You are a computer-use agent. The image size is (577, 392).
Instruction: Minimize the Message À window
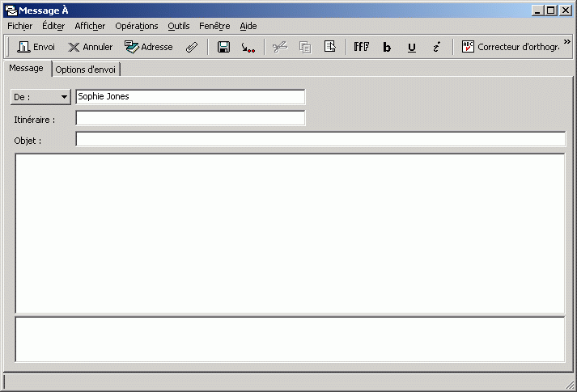point(537,11)
